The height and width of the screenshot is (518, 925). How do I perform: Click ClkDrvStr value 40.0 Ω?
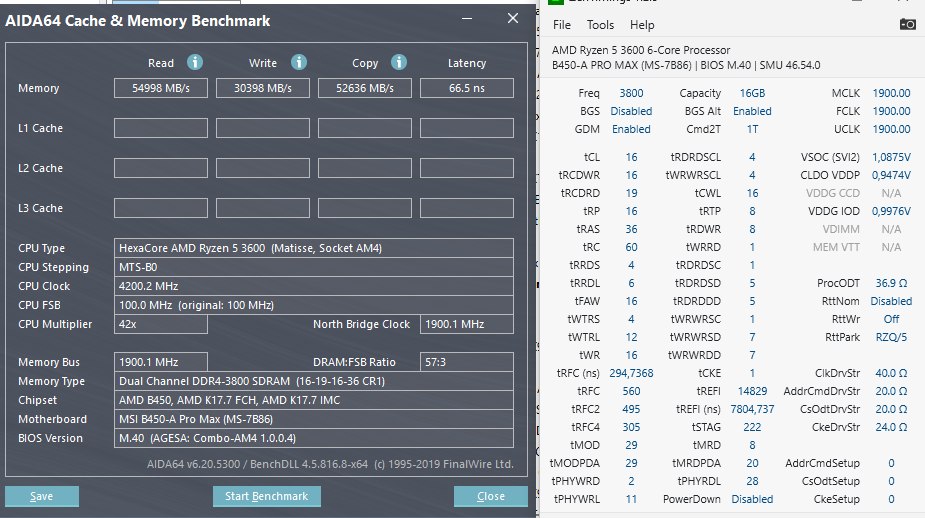pyautogui.click(x=891, y=373)
